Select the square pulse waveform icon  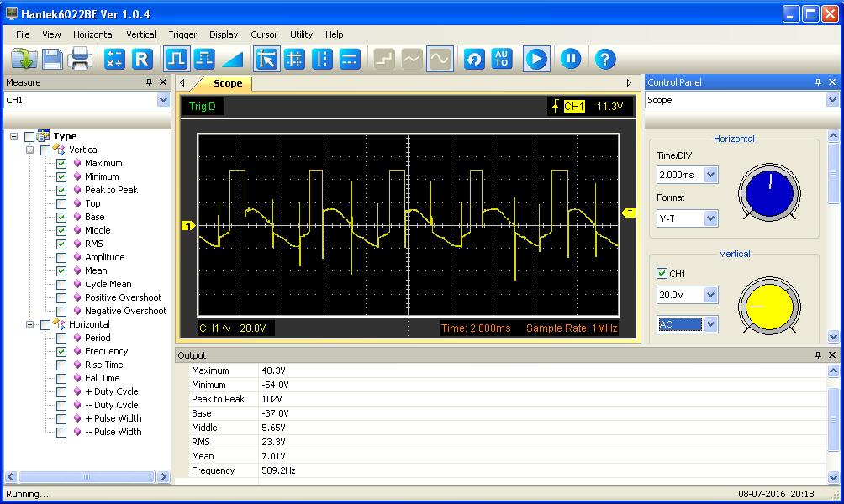[x=177, y=59]
